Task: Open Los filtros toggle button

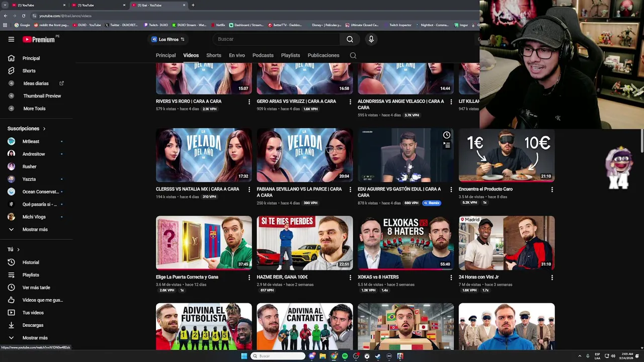Action: (168, 39)
